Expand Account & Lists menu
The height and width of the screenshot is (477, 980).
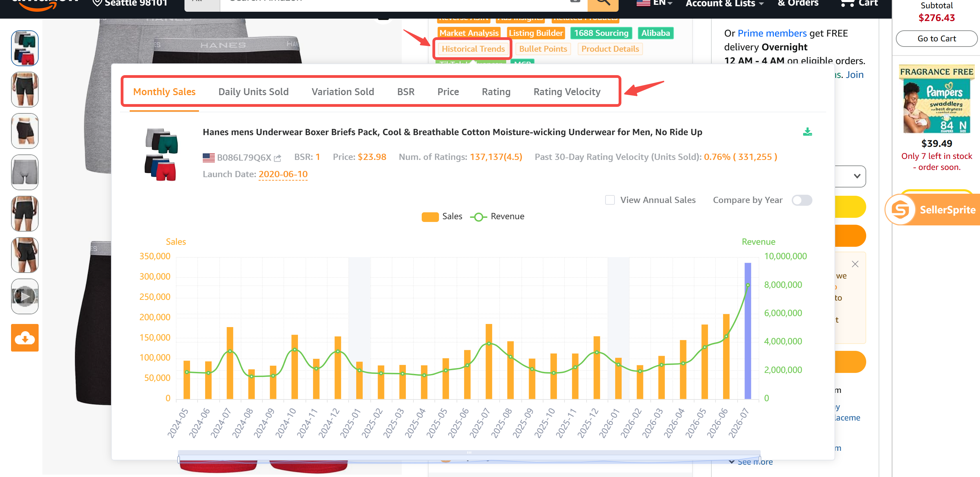click(725, 4)
